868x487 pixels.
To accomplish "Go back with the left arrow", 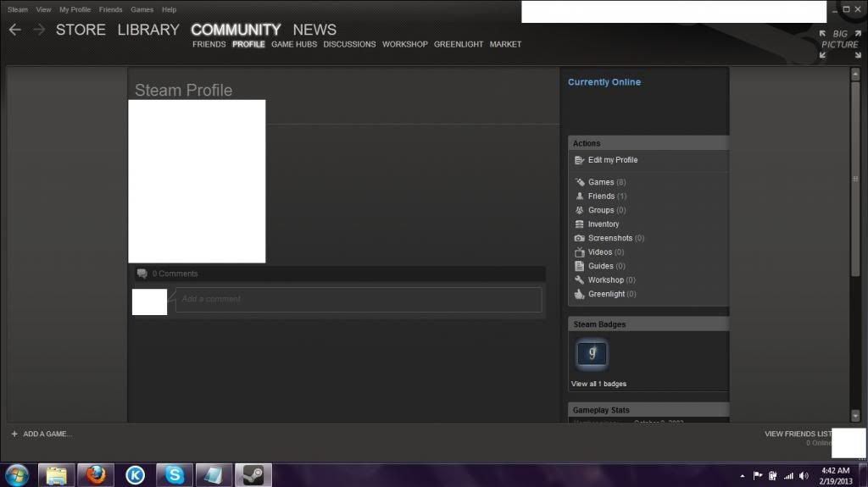I will pos(15,30).
